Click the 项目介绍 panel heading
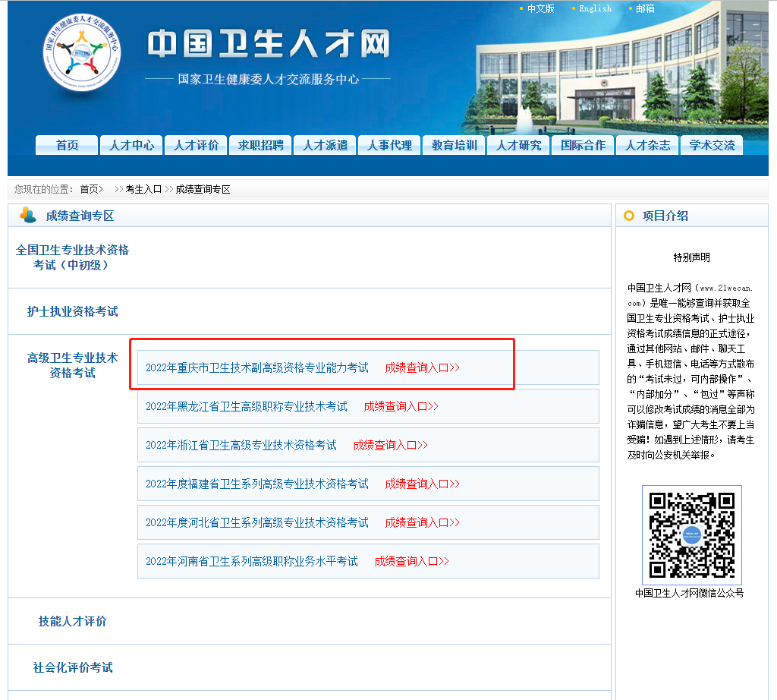777x700 pixels. click(665, 216)
